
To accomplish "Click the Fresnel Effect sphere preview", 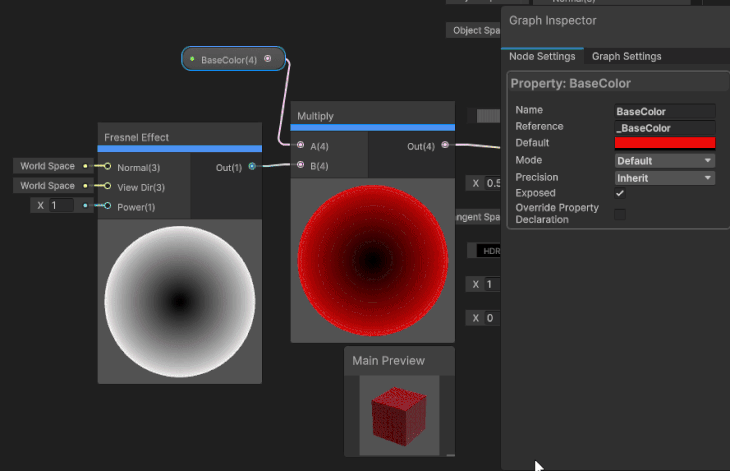I will pos(180,302).
